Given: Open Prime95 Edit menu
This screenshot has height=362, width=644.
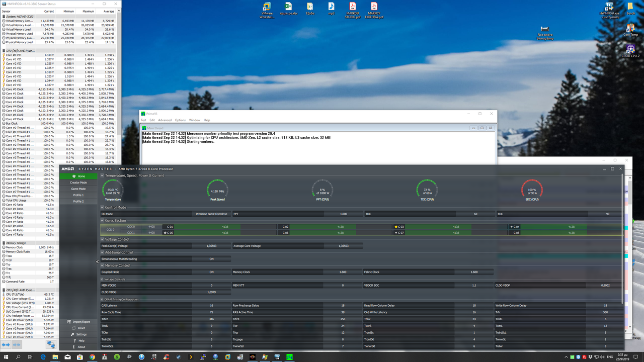Looking at the screenshot, I should 152,120.
